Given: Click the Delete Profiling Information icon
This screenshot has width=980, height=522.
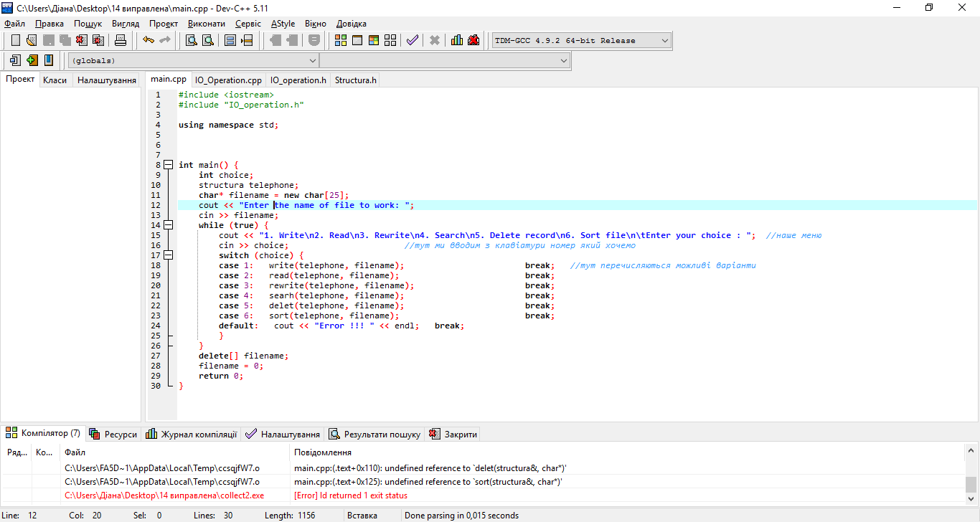Looking at the screenshot, I should tap(473, 40).
